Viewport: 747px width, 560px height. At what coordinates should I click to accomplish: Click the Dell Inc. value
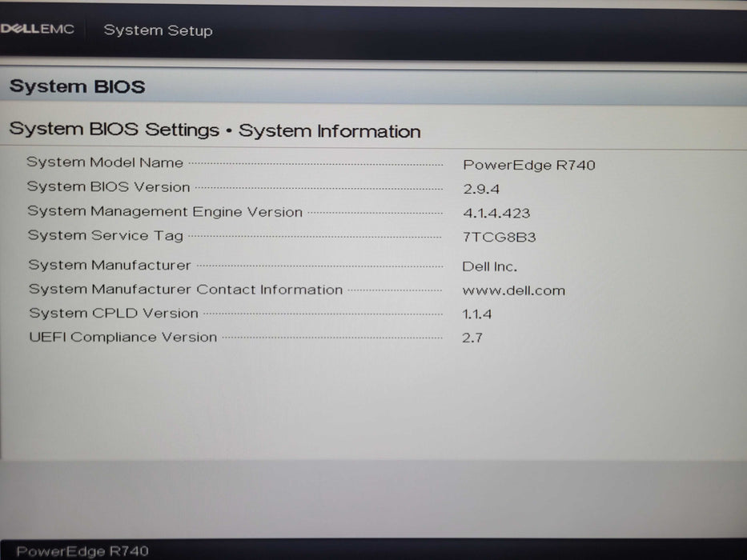[x=490, y=266]
